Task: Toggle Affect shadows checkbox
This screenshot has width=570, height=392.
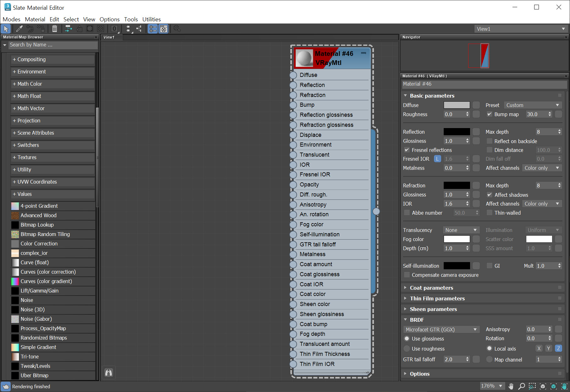Action: click(489, 195)
